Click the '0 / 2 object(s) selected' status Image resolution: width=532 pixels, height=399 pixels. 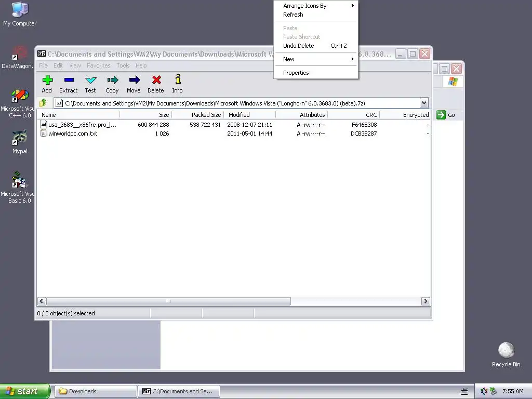[66, 313]
